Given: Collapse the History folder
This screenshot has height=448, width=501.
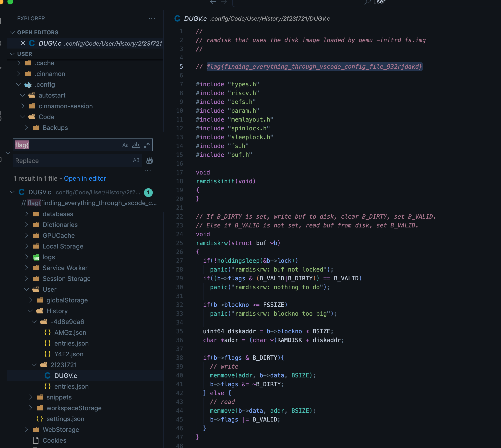Looking at the screenshot, I should (x=31, y=311).
